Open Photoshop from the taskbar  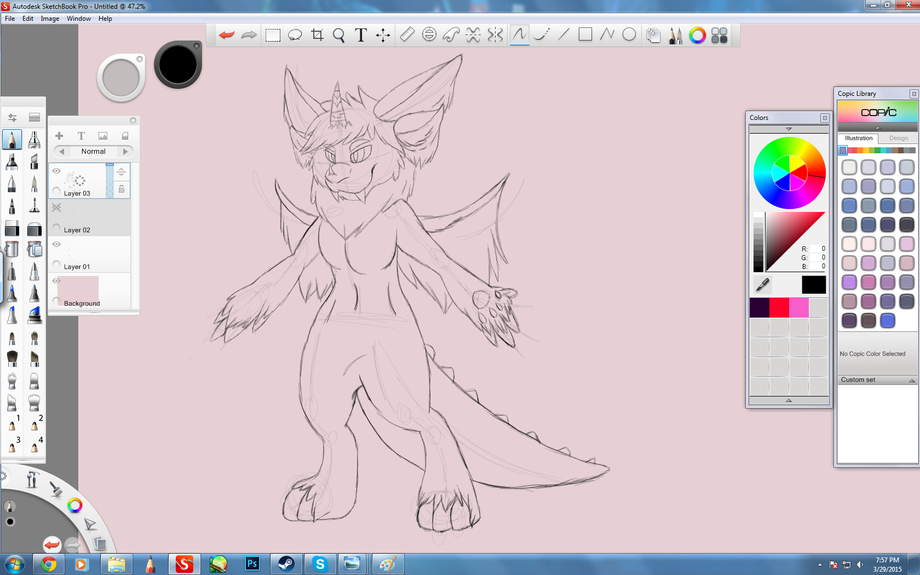tap(252, 564)
